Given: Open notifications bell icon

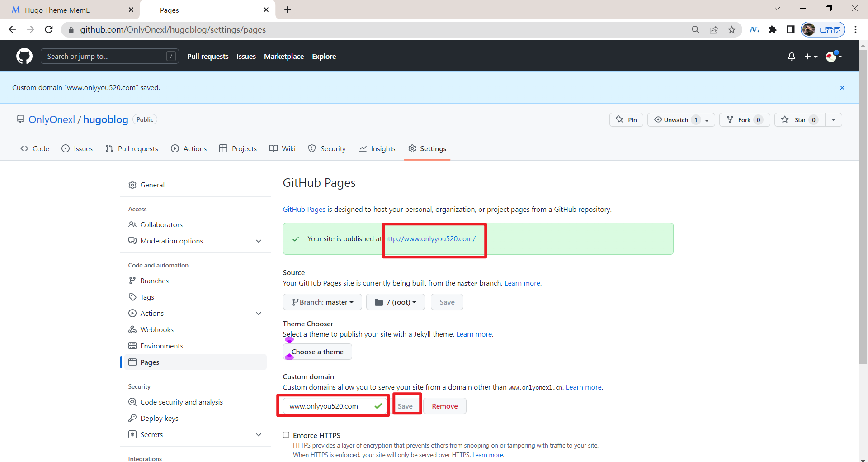Looking at the screenshot, I should coord(791,57).
